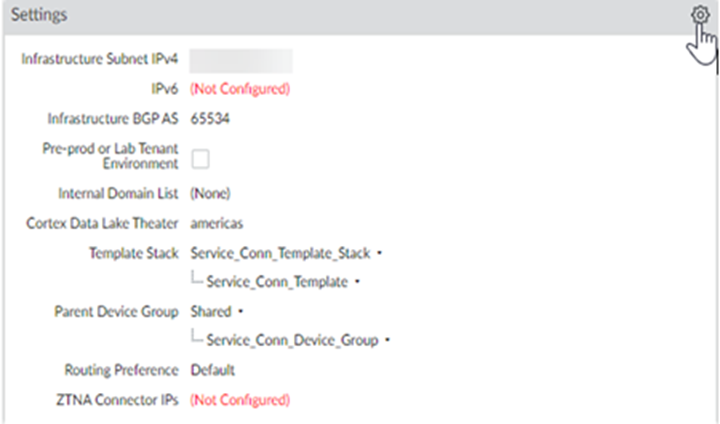Open dropdown next to Shared device group

[x=240, y=312]
